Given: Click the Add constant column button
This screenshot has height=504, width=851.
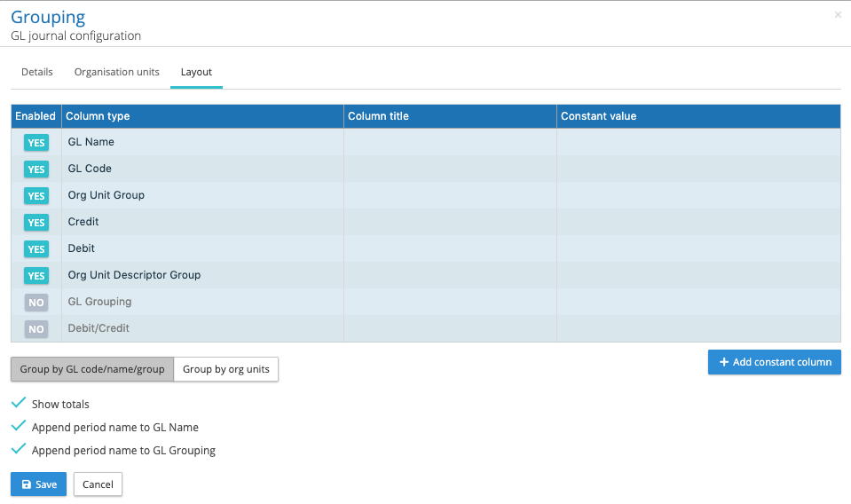Looking at the screenshot, I should coord(774,362).
